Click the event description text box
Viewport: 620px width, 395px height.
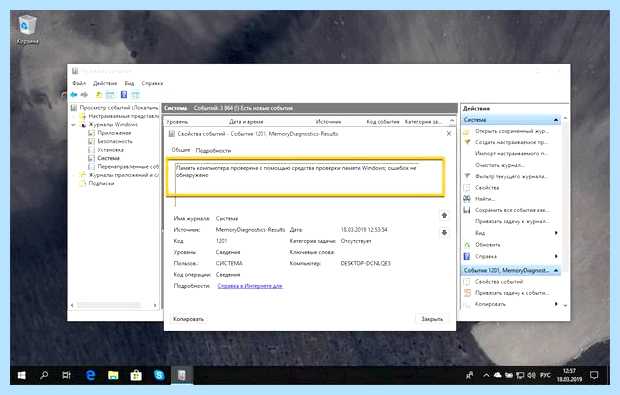pyautogui.click(x=305, y=177)
